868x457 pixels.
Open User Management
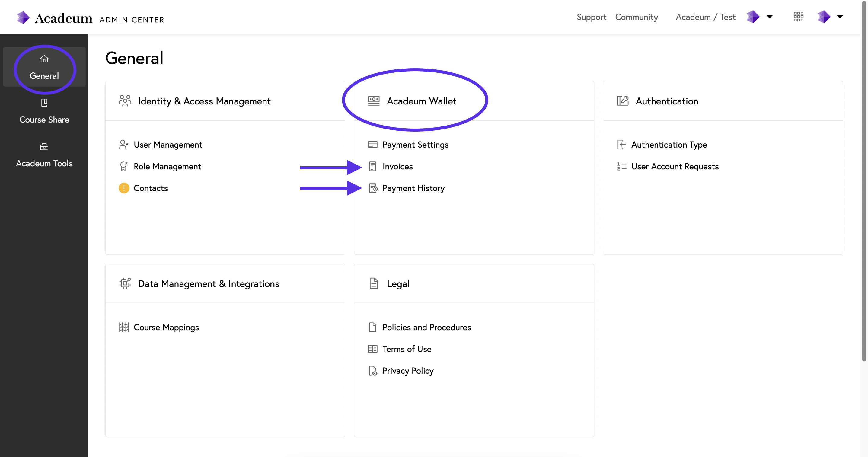click(x=168, y=145)
